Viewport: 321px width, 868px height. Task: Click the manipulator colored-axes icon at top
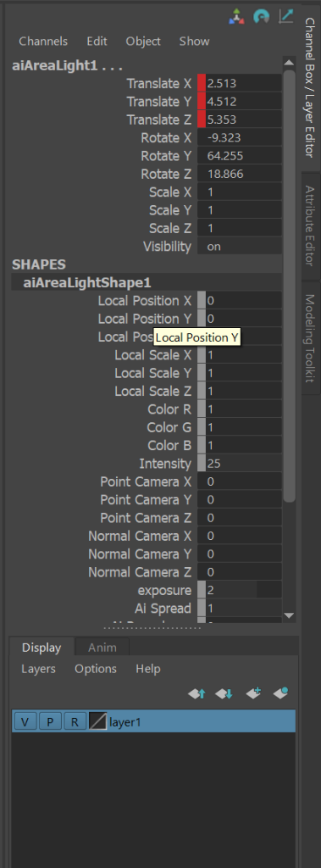pyautogui.click(x=236, y=17)
